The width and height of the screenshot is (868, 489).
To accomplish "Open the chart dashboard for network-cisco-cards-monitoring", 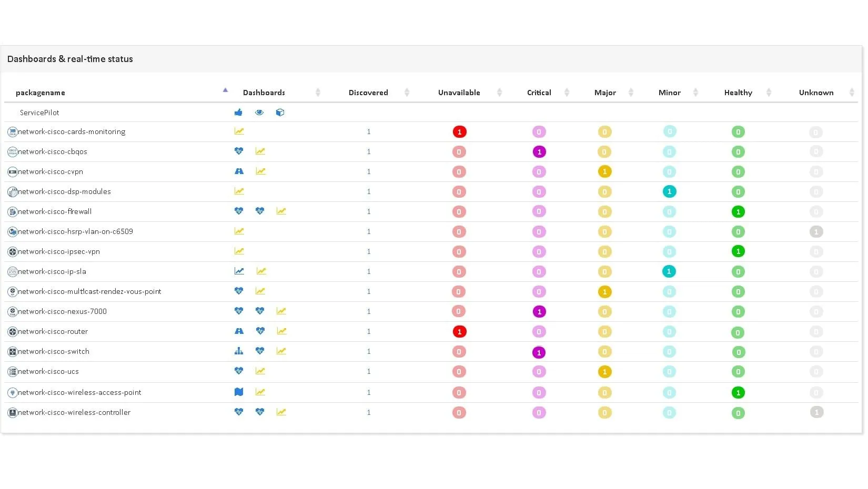I will coord(239,131).
